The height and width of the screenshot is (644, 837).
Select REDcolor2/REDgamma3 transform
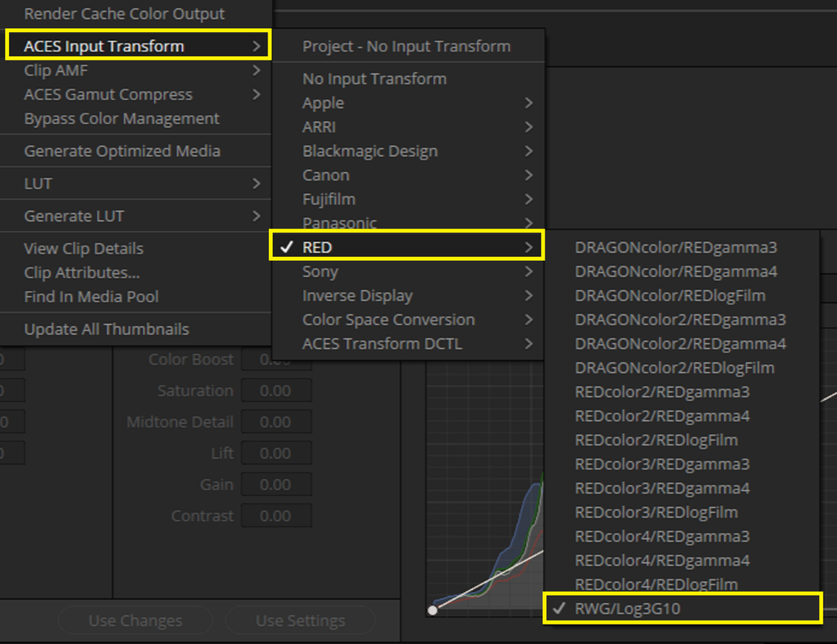point(682,391)
